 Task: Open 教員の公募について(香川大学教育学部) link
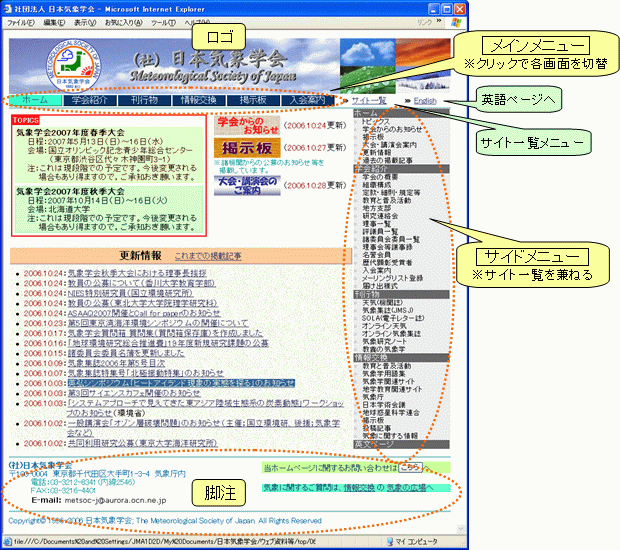tap(142, 283)
